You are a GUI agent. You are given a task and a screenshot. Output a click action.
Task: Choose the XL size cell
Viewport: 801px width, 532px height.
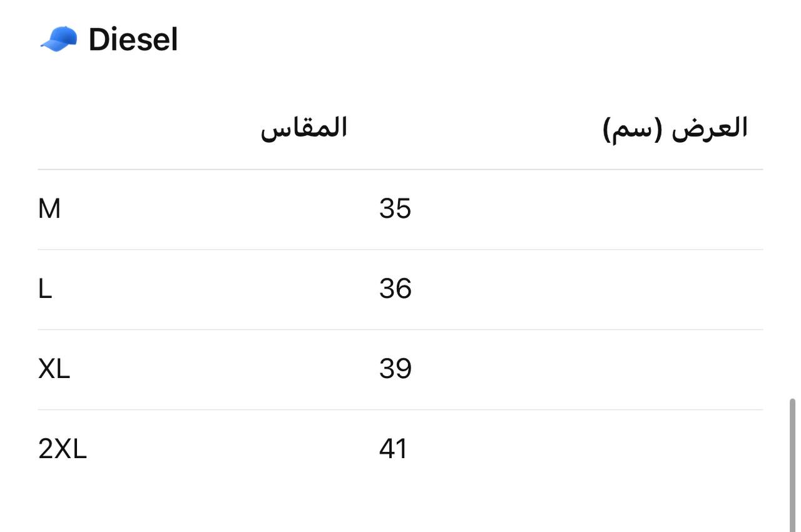click(x=54, y=369)
